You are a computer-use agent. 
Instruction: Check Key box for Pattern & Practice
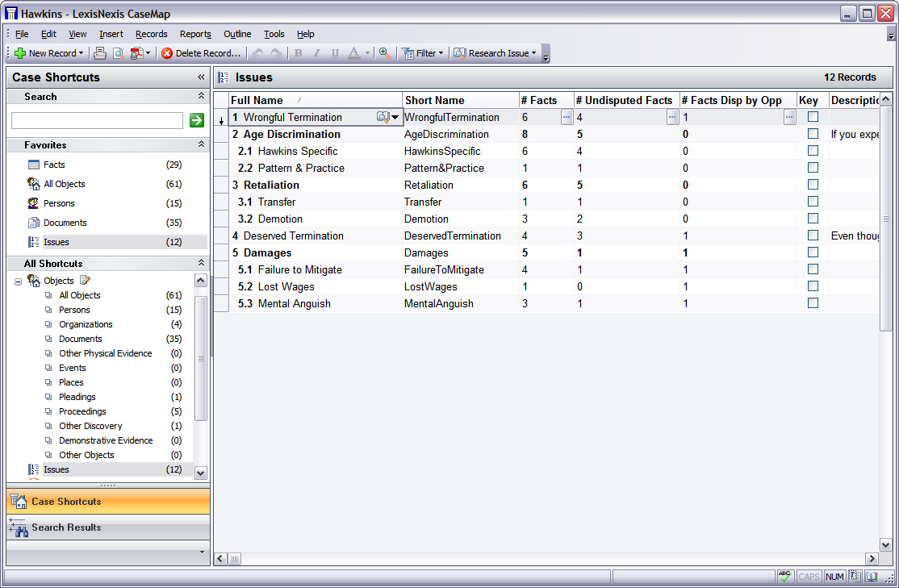pos(813,168)
